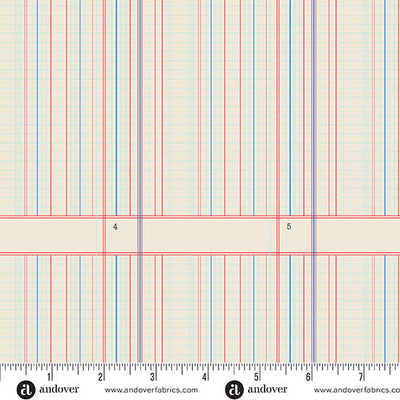Click the number 1 on the ruler
The image size is (400, 400).
coord(49,377)
